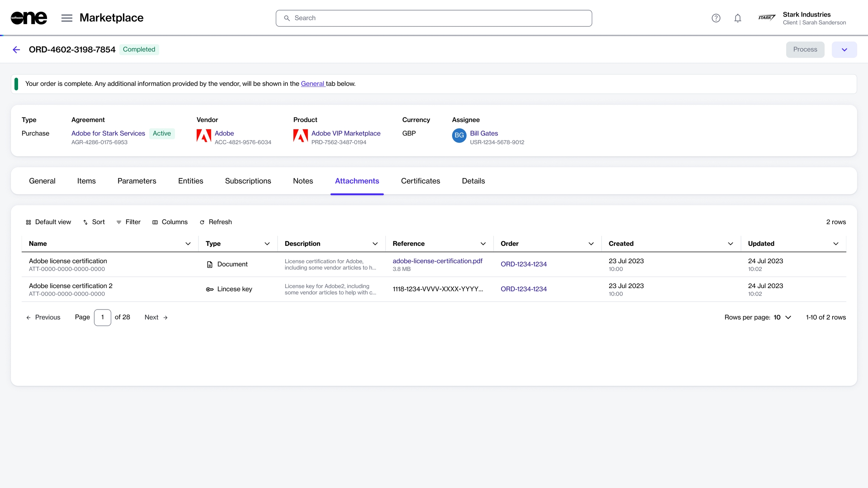868x488 pixels.
Task: Open adobe-license-certification.pdf link
Action: point(437,261)
